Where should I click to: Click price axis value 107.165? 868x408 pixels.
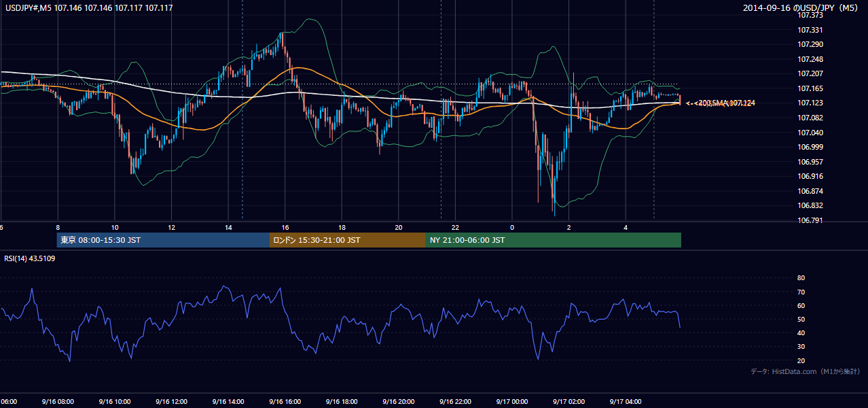810,88
